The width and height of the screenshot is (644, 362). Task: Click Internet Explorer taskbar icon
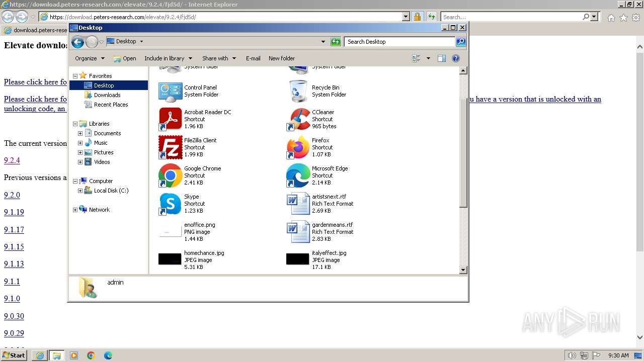pos(40,355)
